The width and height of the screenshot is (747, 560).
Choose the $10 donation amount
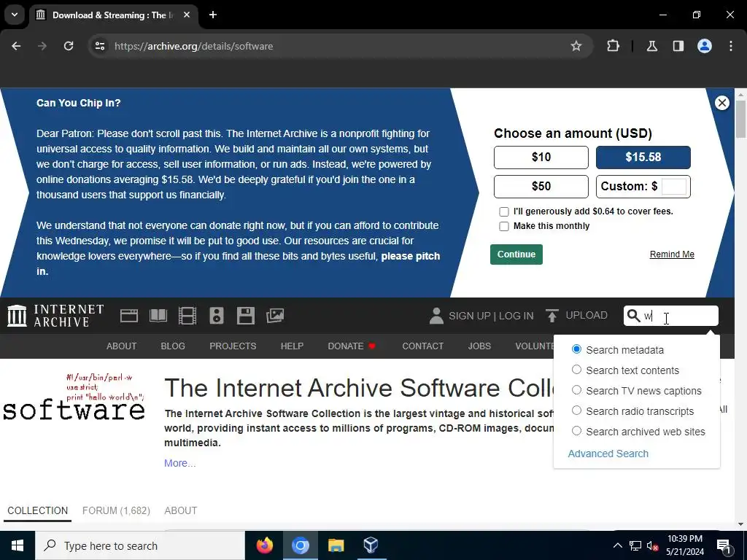click(541, 157)
